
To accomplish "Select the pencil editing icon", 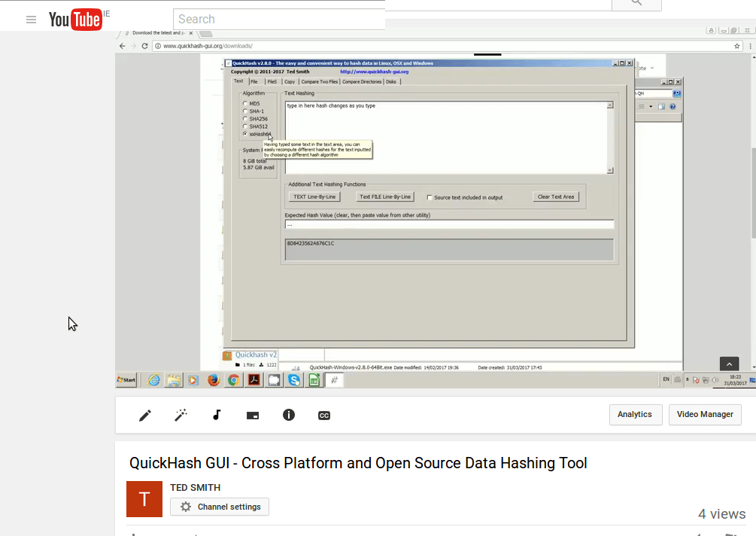I will click(x=144, y=414).
